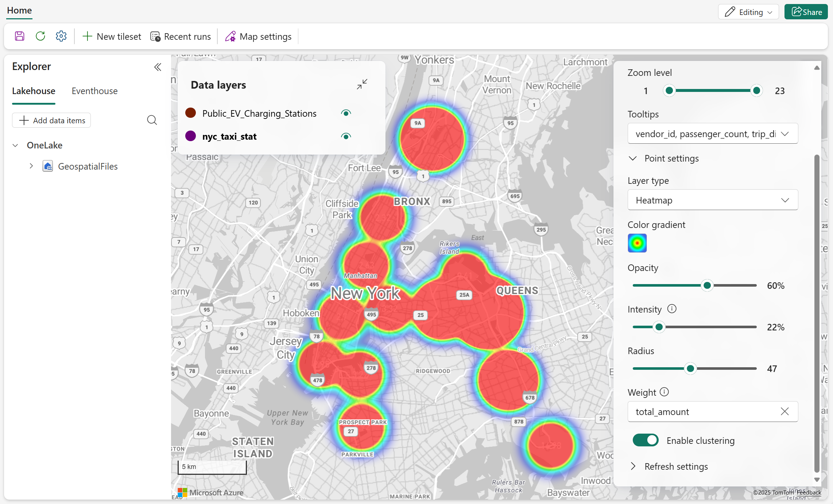The image size is (833, 504).
Task: Hide the Public_EV_Charging_Stations layer
Action: [x=346, y=113]
